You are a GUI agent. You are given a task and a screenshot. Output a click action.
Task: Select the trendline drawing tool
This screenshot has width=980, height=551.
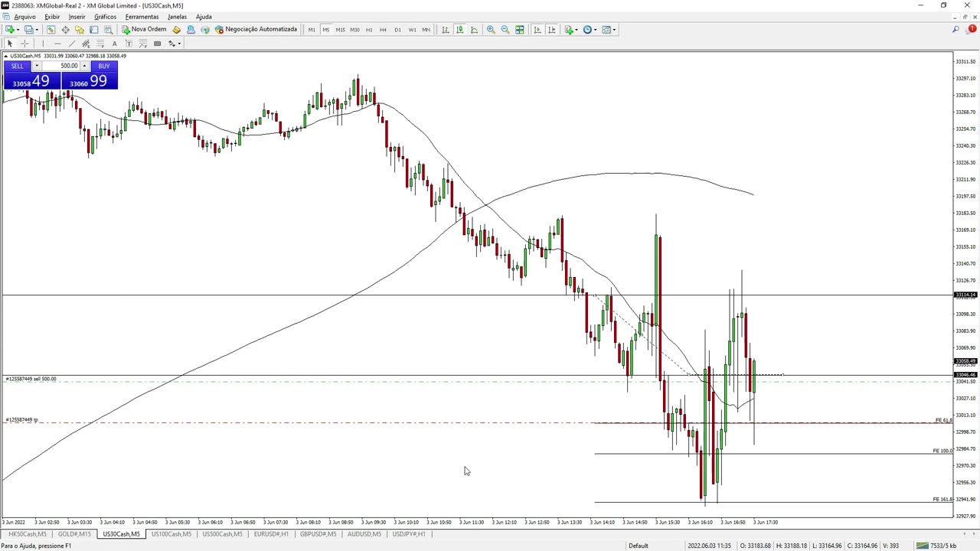(72, 44)
